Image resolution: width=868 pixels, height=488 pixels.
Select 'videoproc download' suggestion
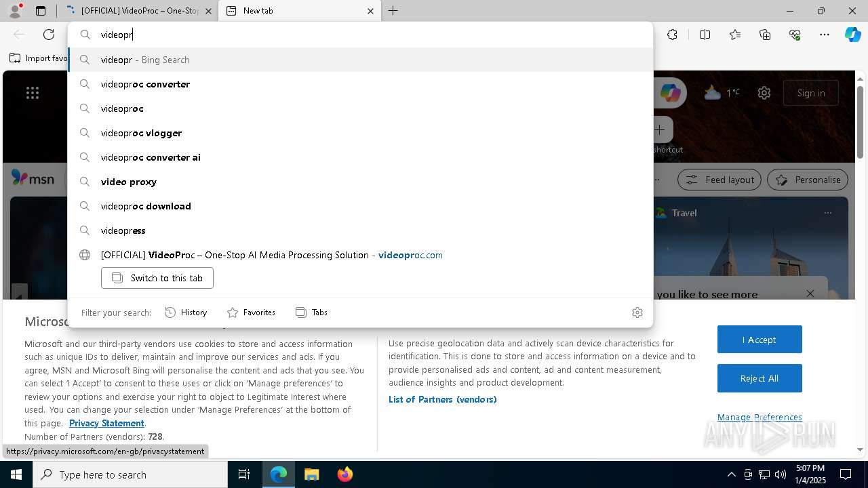[x=360, y=206]
